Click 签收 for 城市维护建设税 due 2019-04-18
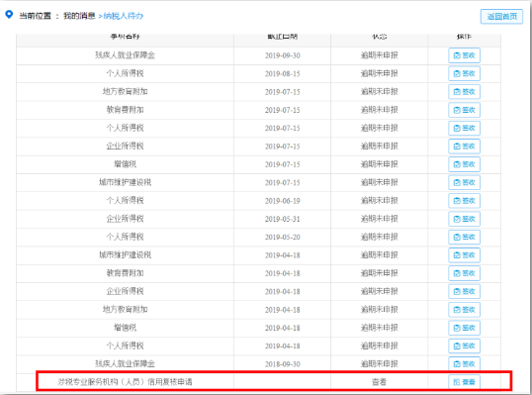 pyautogui.click(x=464, y=255)
